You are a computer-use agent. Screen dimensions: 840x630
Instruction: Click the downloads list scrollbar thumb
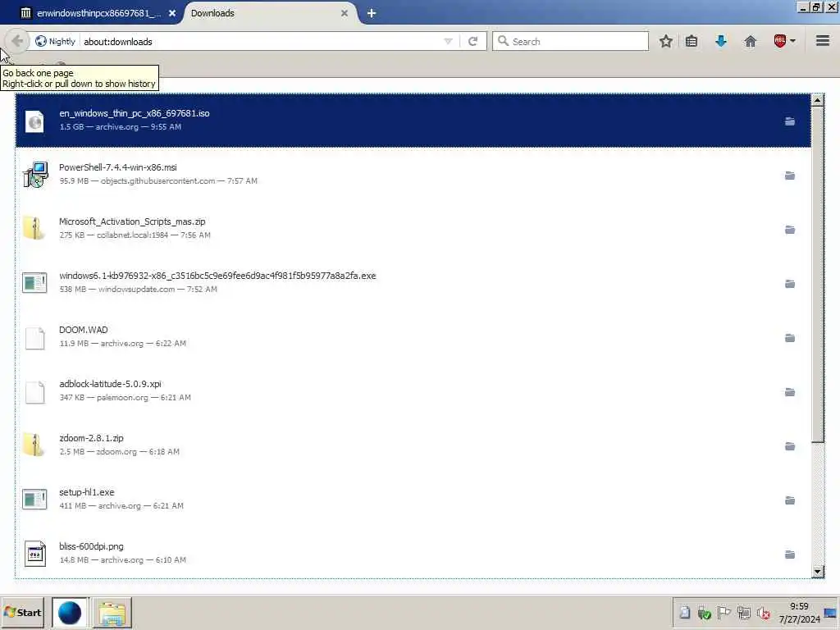pyautogui.click(x=818, y=274)
